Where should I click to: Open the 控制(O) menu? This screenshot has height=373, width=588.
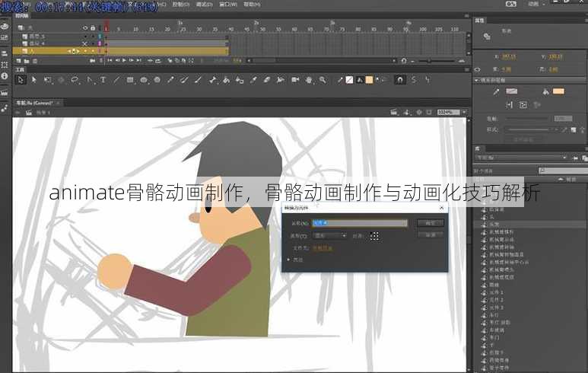(181, 4)
